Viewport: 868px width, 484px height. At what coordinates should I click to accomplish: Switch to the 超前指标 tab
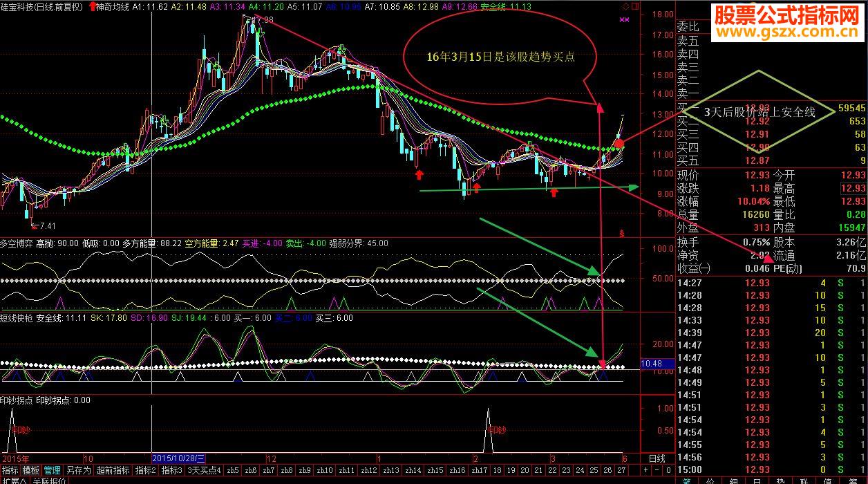pos(113,470)
